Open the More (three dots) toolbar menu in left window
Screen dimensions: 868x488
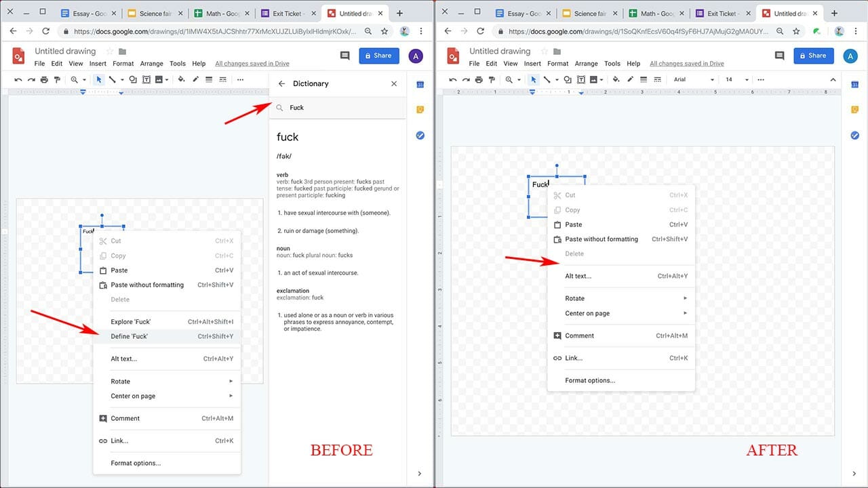(240, 79)
